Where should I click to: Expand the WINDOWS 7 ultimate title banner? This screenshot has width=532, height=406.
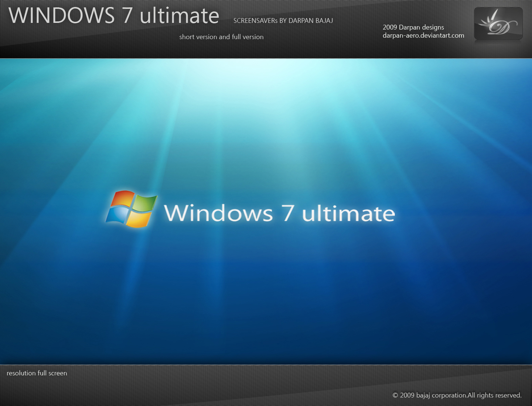(x=115, y=16)
